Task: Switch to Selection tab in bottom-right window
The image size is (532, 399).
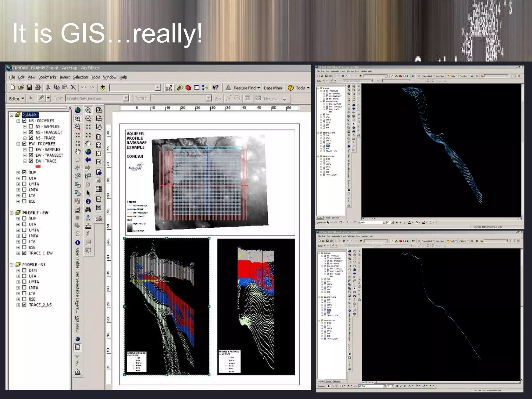Action: [336, 381]
